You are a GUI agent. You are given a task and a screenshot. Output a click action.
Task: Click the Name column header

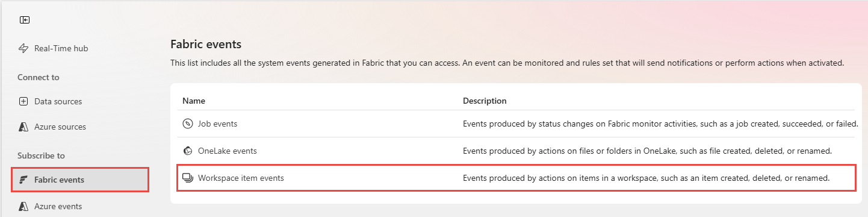coord(194,101)
